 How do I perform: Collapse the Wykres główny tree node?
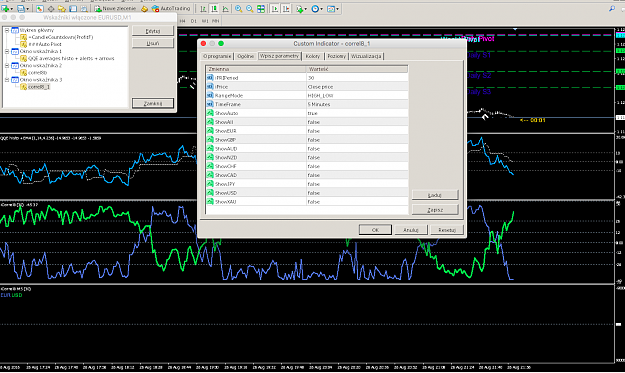[7, 30]
